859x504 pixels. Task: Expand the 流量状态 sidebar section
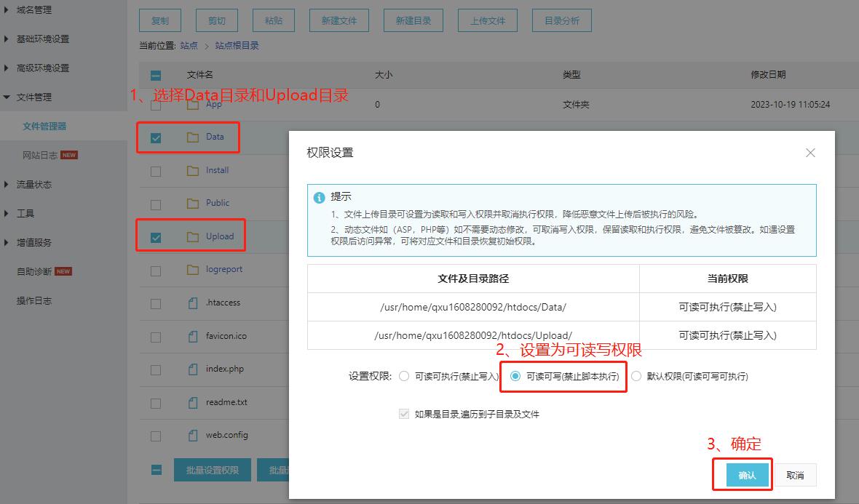pos(33,185)
